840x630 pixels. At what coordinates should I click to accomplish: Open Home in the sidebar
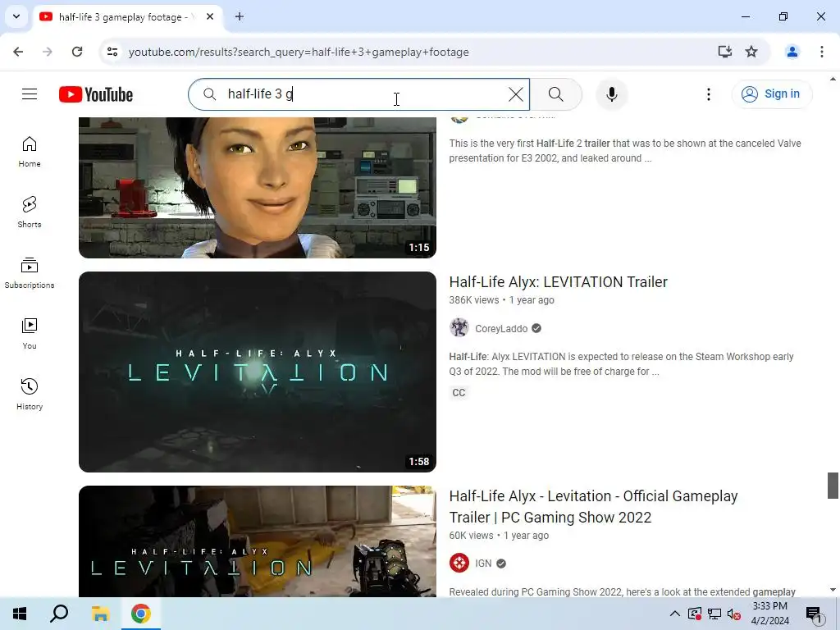[x=30, y=152]
